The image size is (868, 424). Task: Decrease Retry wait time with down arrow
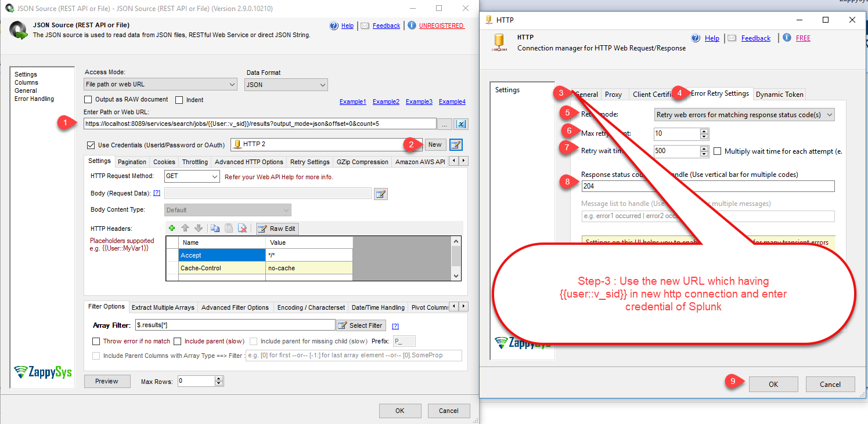(704, 154)
